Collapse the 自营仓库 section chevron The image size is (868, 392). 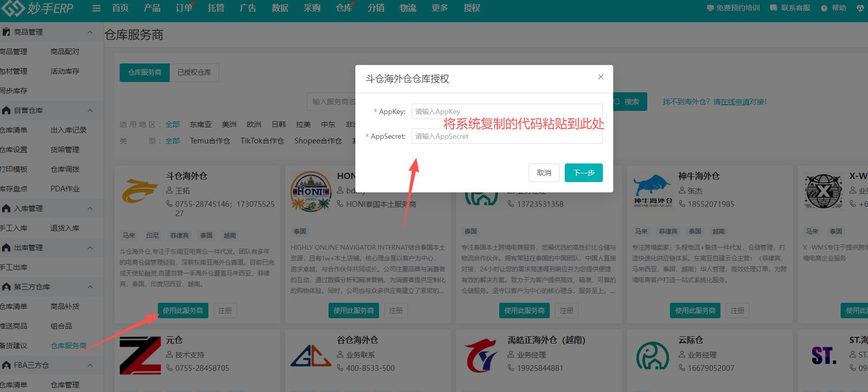[90, 110]
